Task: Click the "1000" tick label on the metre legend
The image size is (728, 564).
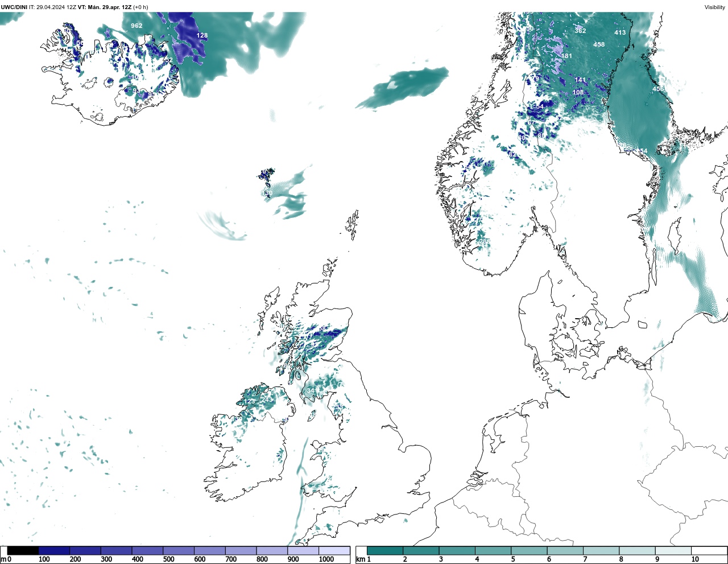Action: click(x=326, y=559)
